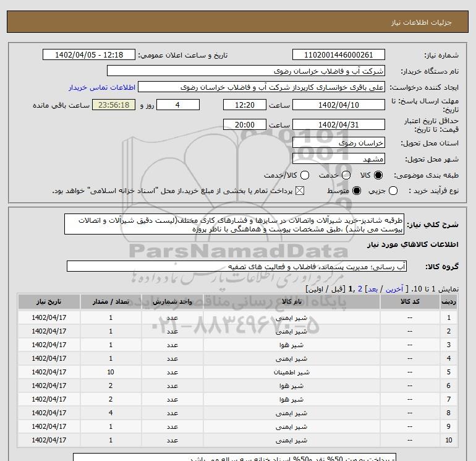The width and height of the screenshot is (476, 461).
Task: Click the row number 7 cell
Action: tap(449, 399)
